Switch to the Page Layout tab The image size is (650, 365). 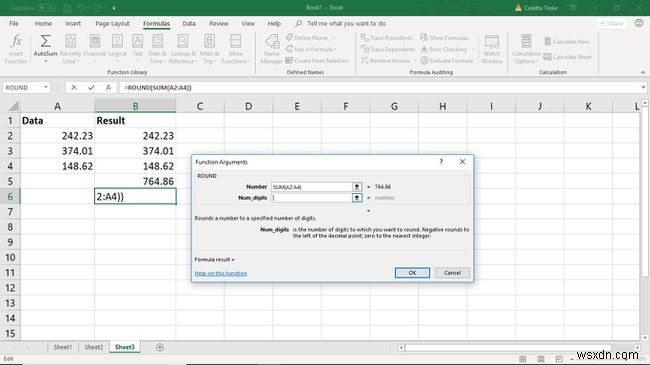coord(112,24)
